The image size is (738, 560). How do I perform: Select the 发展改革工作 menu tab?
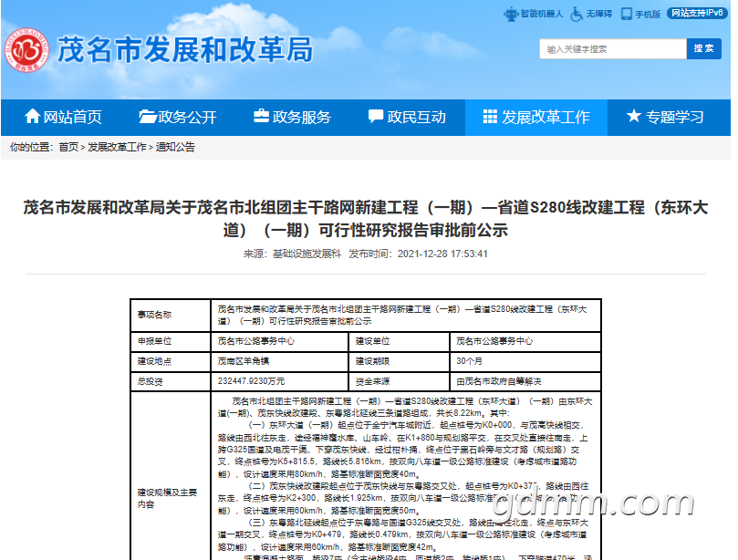536,117
